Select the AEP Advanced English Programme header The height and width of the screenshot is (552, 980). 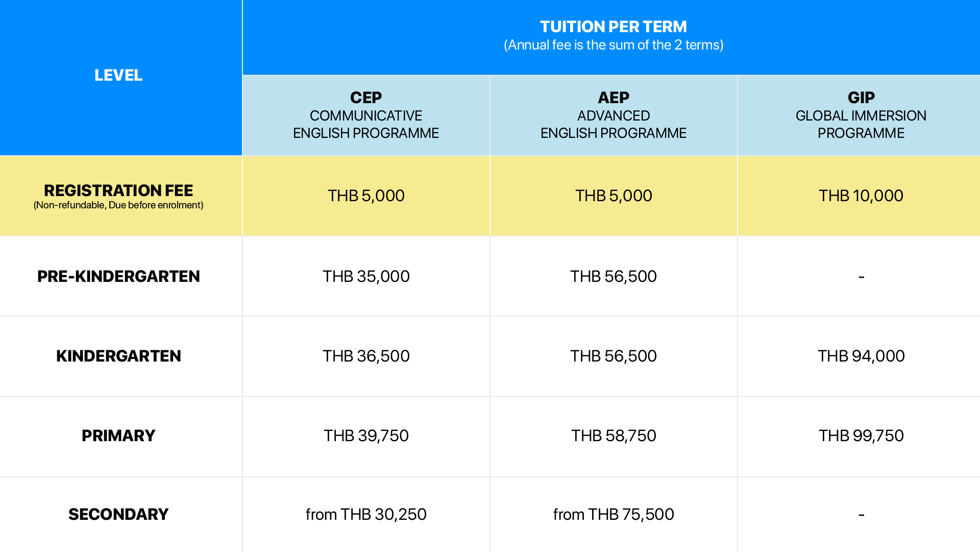coord(613,115)
